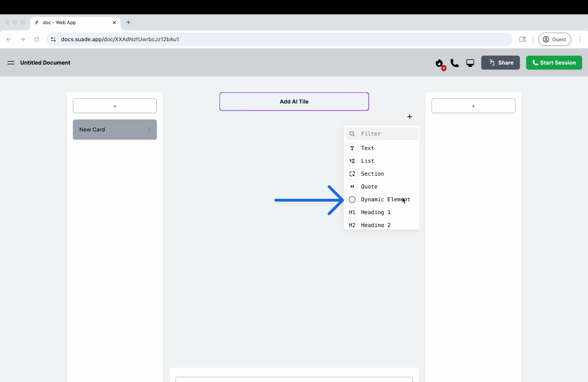Image resolution: width=588 pixels, height=382 pixels.
Task: Click the monitor screen icon in header
Action: pos(470,63)
